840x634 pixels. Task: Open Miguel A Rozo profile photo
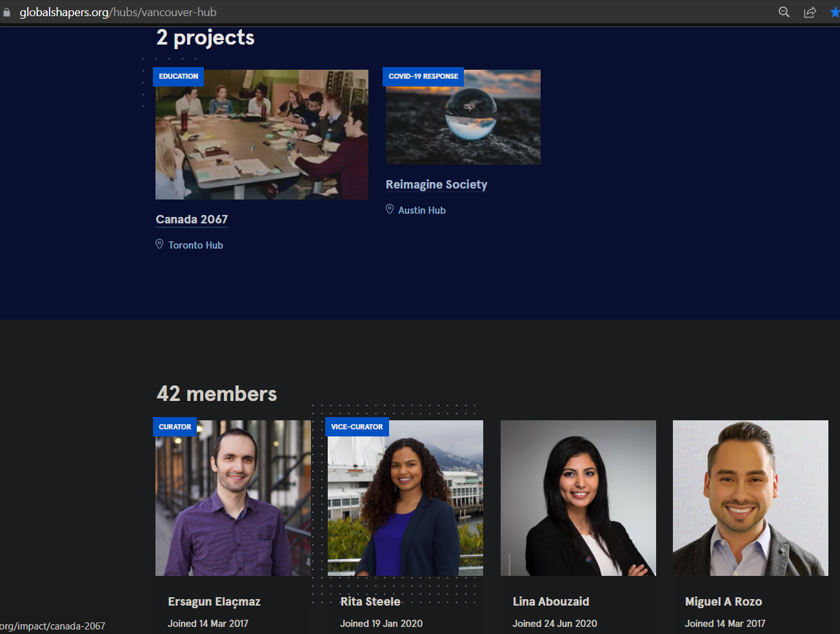tap(750, 498)
